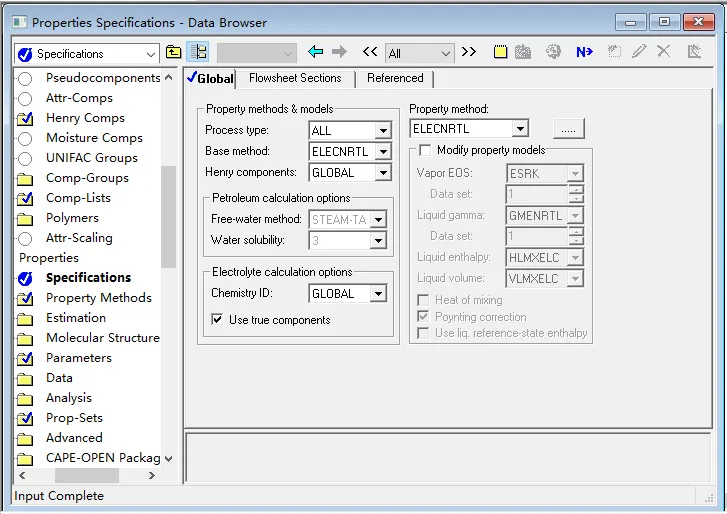Open the Property method ELECNRTL dropdown
Image resolution: width=727 pixels, height=514 pixels.
[520, 128]
